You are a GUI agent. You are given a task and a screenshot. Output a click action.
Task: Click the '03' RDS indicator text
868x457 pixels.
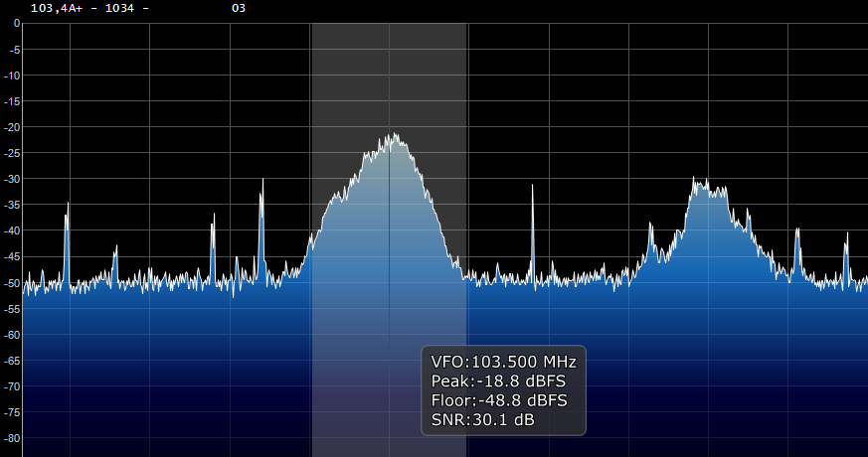pyautogui.click(x=239, y=8)
